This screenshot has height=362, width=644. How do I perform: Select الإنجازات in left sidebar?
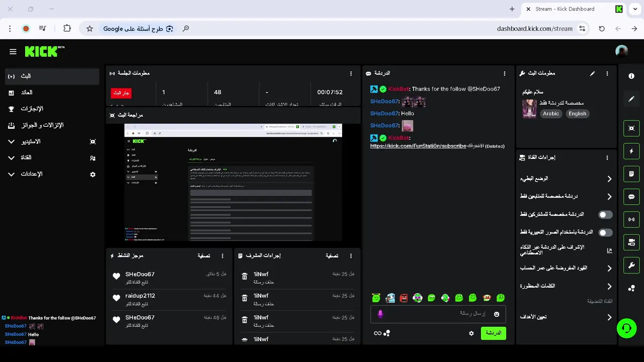(x=52, y=109)
